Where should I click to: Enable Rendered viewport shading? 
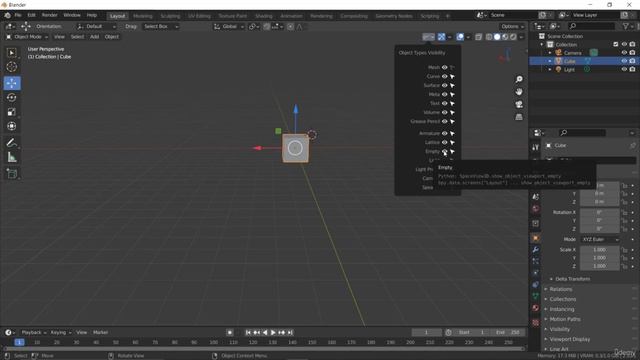tap(513, 37)
